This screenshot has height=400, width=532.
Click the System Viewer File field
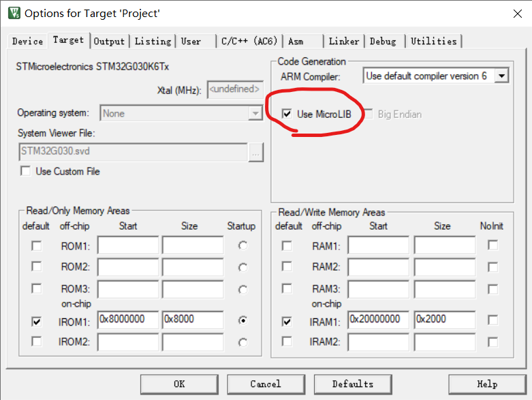pos(133,151)
